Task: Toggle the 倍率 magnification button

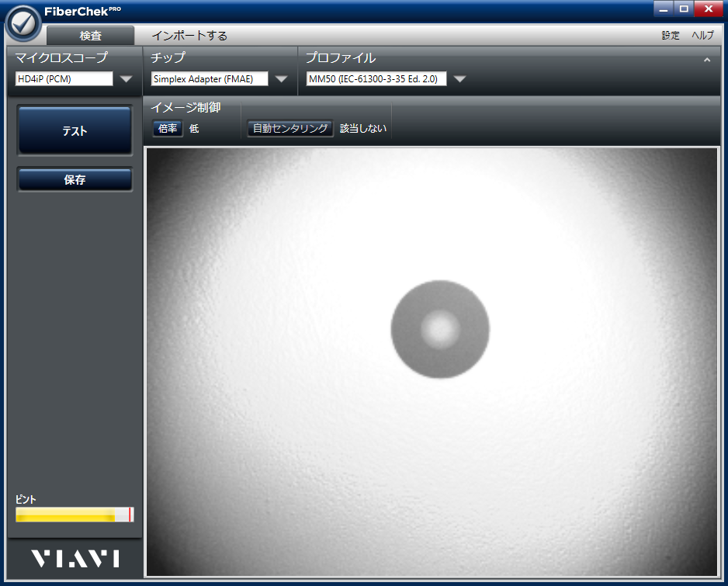Action: point(168,128)
